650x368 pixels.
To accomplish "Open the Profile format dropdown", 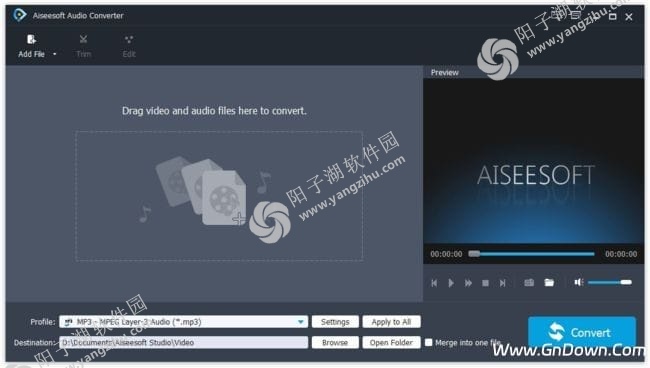I will (184, 322).
